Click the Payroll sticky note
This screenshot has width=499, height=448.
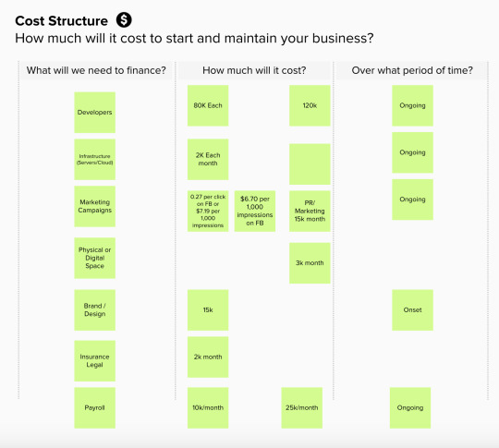pyautogui.click(x=94, y=408)
